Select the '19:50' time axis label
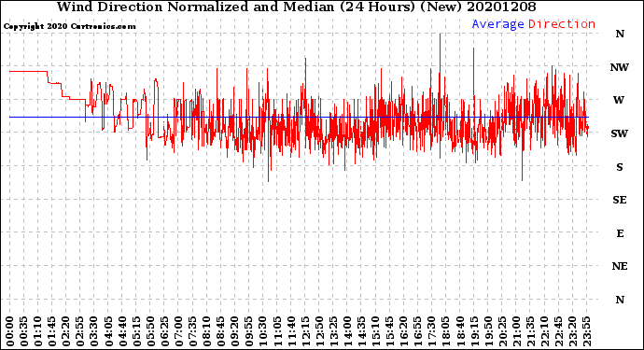This screenshot has height=350, width=644. coord(488,331)
